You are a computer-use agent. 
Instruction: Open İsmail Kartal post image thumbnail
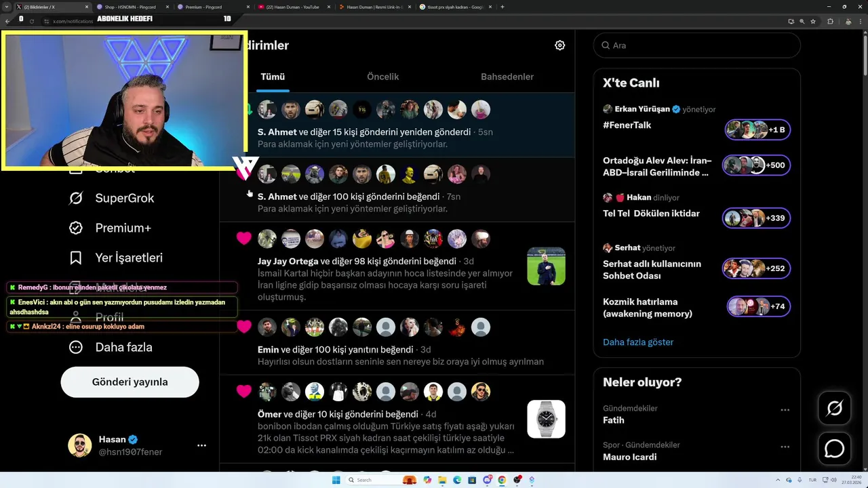point(546,266)
